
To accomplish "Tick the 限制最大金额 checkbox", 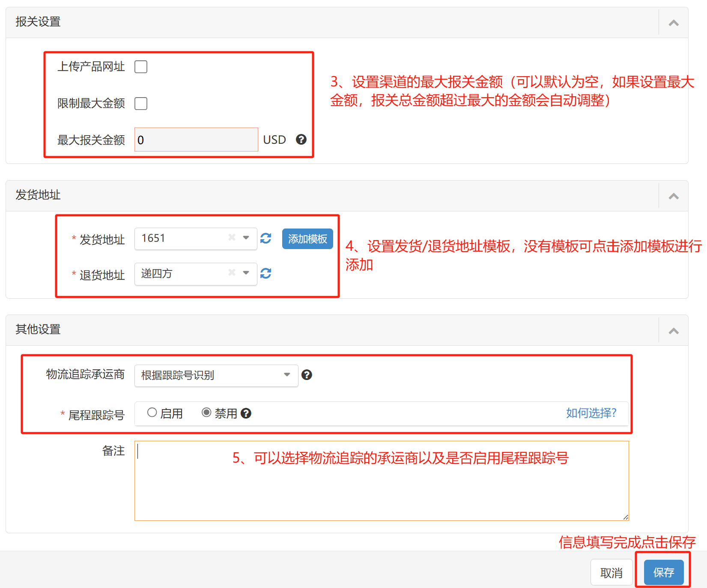I will [x=141, y=104].
